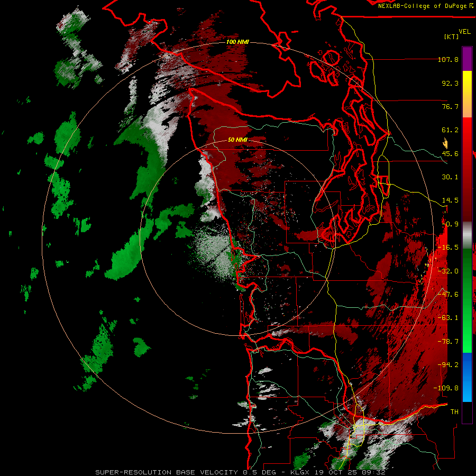Screen dimensions: 476x476
Task: Select the -32.0 scale value
Action: 448,271
